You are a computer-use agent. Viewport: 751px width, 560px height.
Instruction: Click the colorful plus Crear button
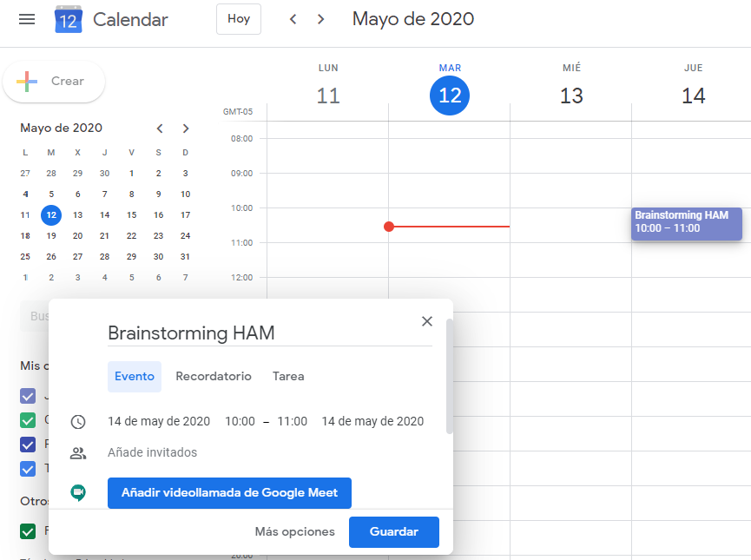[54, 82]
